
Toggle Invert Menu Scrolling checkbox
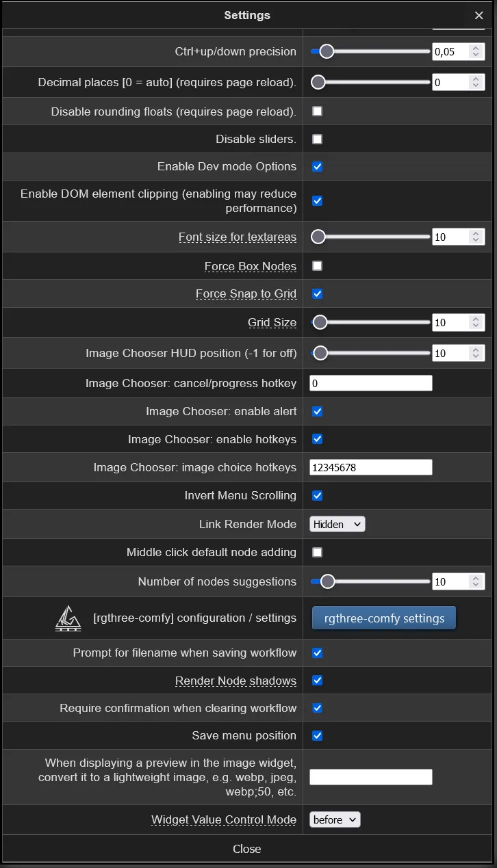point(317,495)
